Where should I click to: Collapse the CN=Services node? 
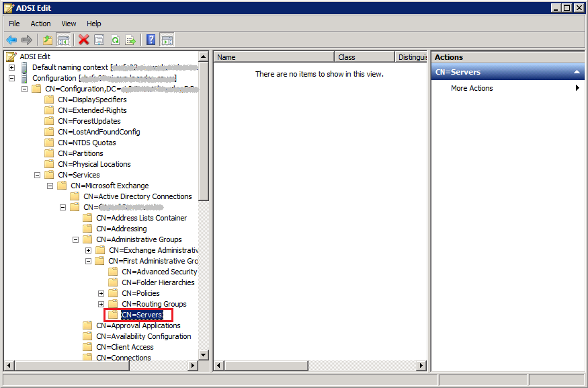coord(37,176)
